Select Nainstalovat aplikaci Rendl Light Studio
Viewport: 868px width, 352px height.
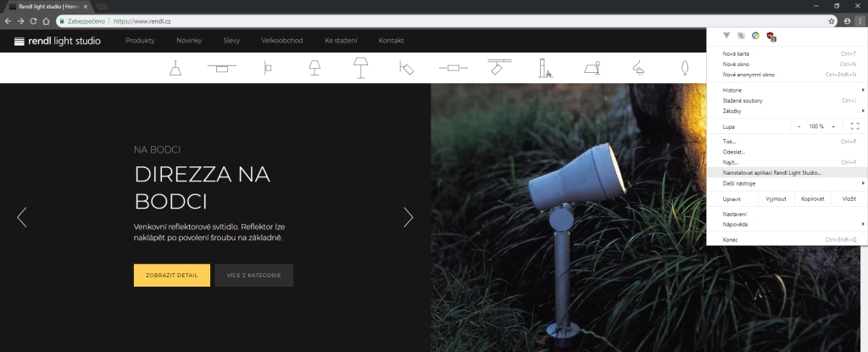click(x=772, y=172)
